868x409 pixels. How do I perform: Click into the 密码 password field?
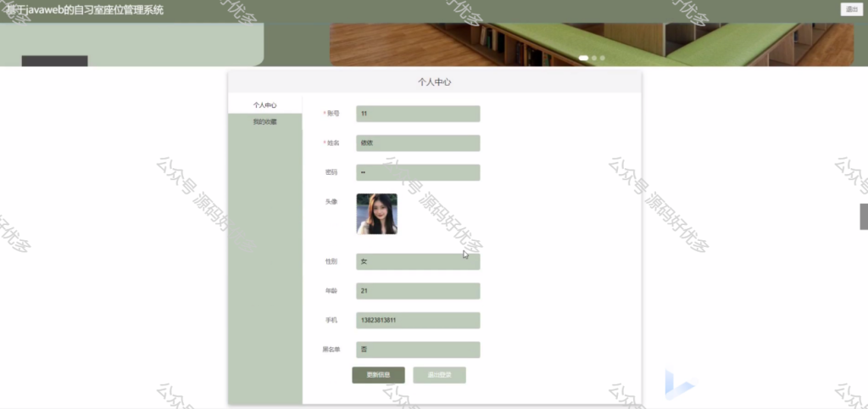click(x=418, y=172)
